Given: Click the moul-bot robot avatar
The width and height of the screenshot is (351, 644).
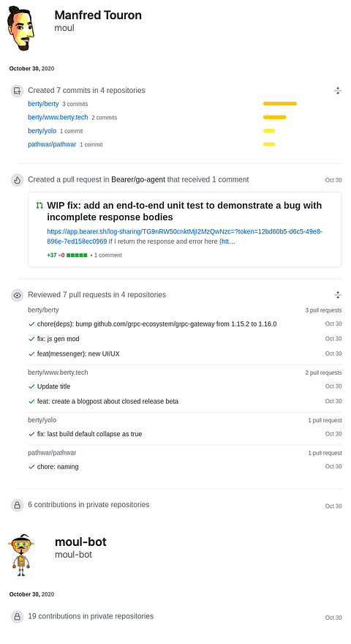Looking at the screenshot, I should (x=20, y=555).
